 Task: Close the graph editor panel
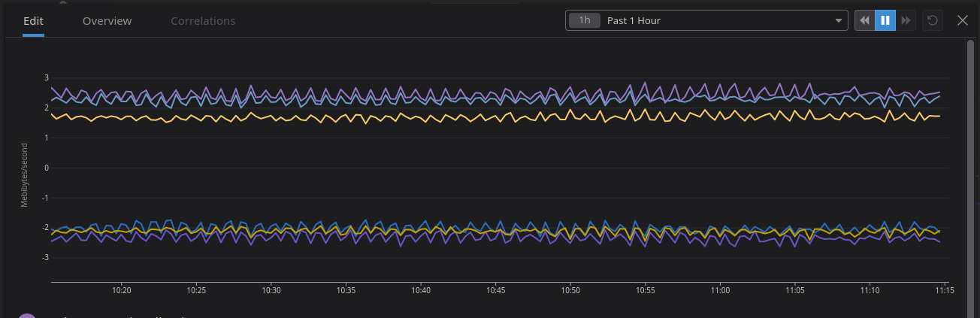[962, 20]
